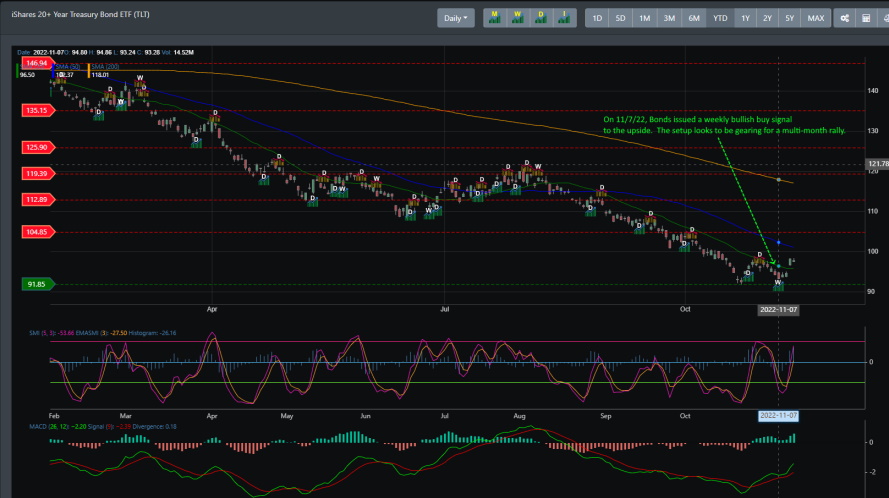The image size is (889, 498).
Task: Toggle monthly signals icon labeled M
Action: click(494, 18)
